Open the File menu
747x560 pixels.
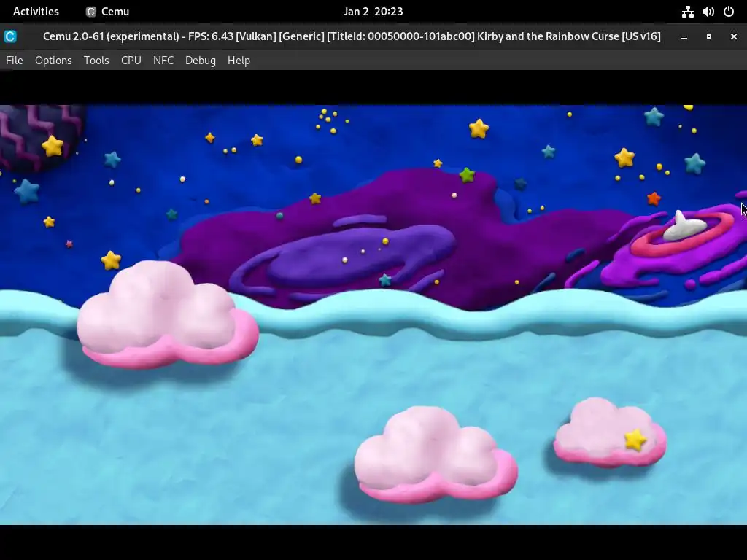coord(15,61)
